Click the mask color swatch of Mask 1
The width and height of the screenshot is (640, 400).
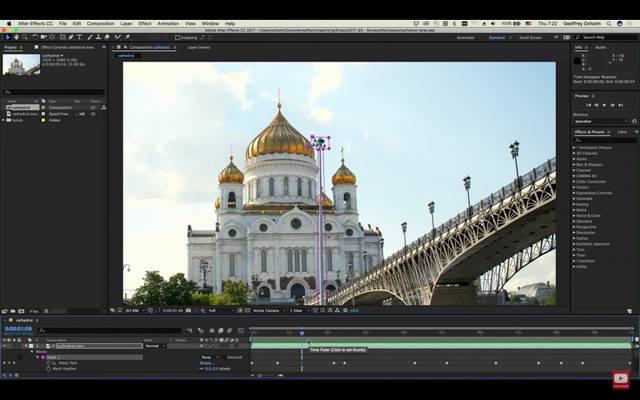coord(43,357)
